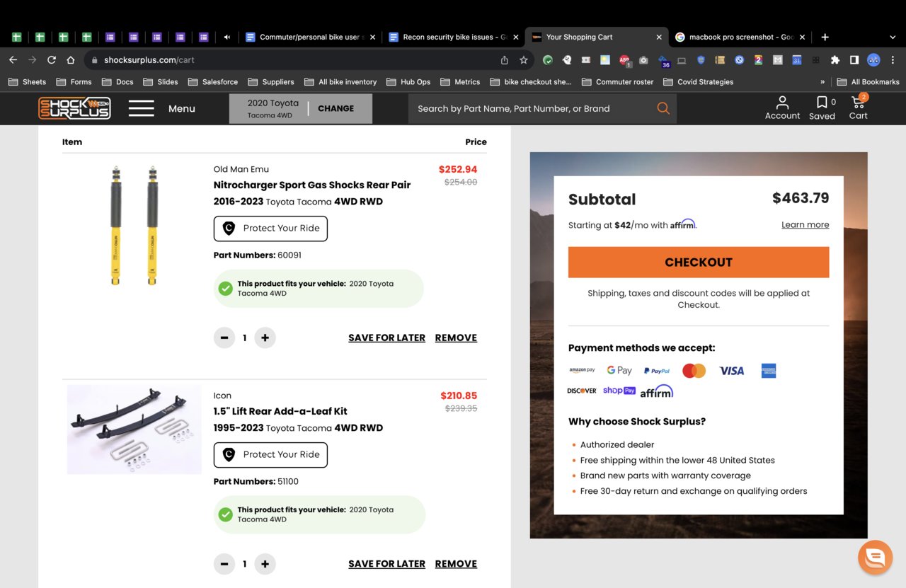Open the Sheets bookmark folder
The image size is (906, 588).
(27, 82)
